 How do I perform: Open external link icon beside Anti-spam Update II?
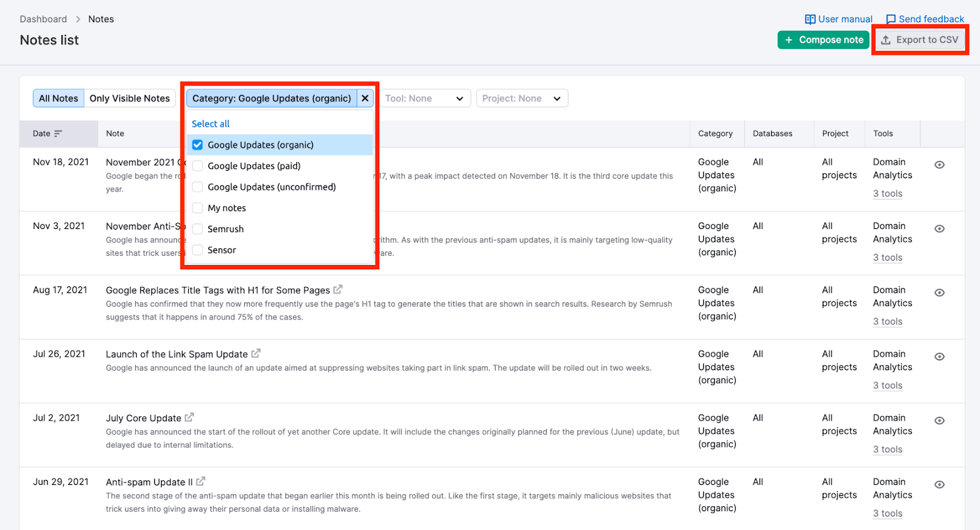tap(200, 482)
